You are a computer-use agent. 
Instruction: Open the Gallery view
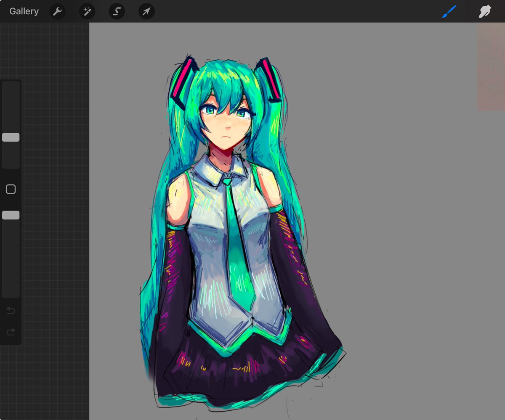24,11
